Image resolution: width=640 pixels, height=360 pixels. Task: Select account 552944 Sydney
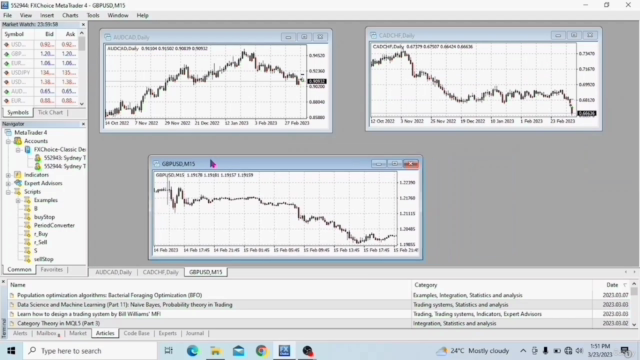click(64, 167)
